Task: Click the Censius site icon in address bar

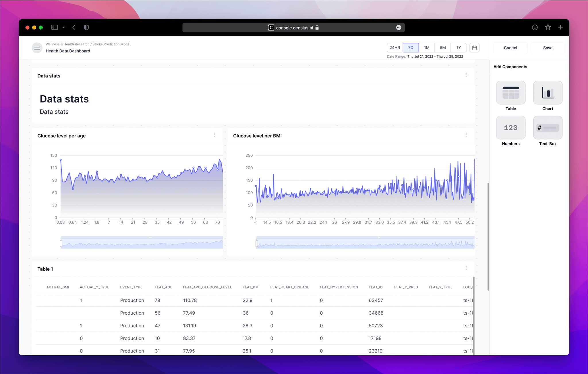Action: coord(271,28)
